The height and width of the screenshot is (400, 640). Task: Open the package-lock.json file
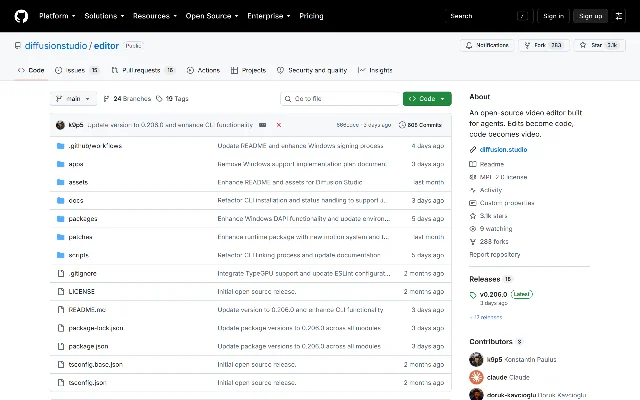tap(96, 328)
